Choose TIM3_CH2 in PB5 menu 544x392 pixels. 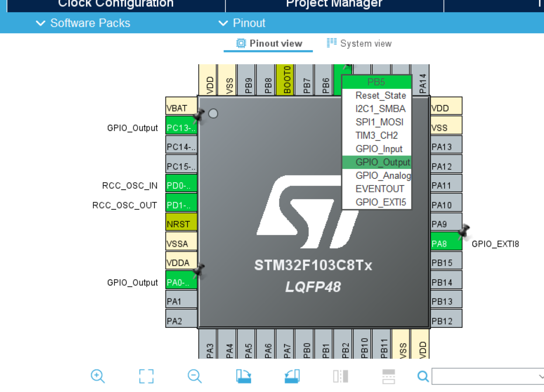[x=377, y=135]
